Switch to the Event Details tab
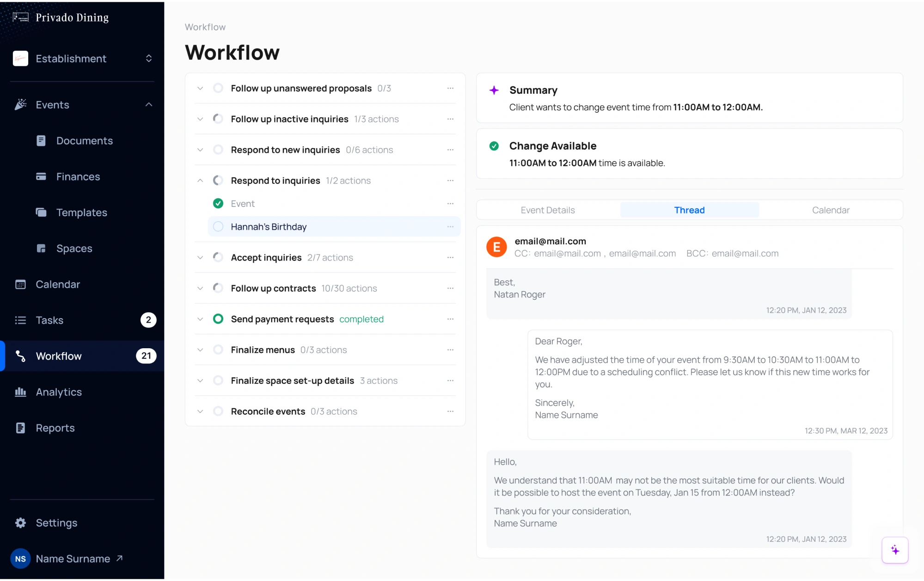 click(548, 210)
